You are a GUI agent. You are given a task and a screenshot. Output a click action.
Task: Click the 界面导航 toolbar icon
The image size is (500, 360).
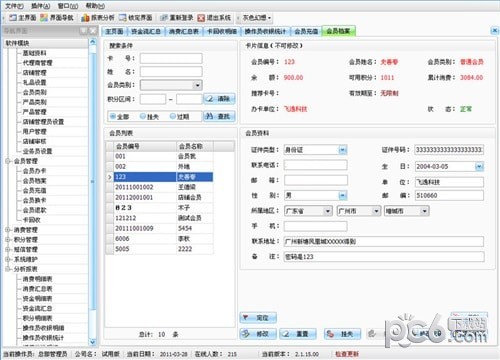pos(44,18)
